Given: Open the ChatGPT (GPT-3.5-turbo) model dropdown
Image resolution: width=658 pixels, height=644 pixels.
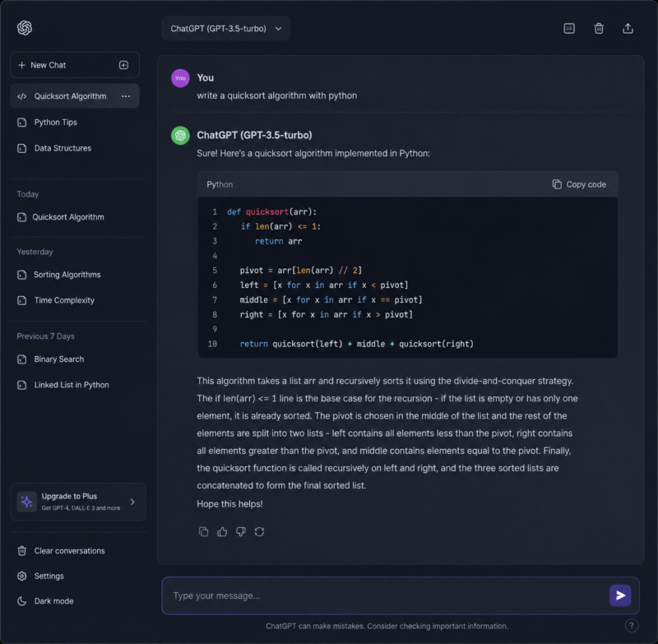Looking at the screenshot, I should tap(225, 29).
